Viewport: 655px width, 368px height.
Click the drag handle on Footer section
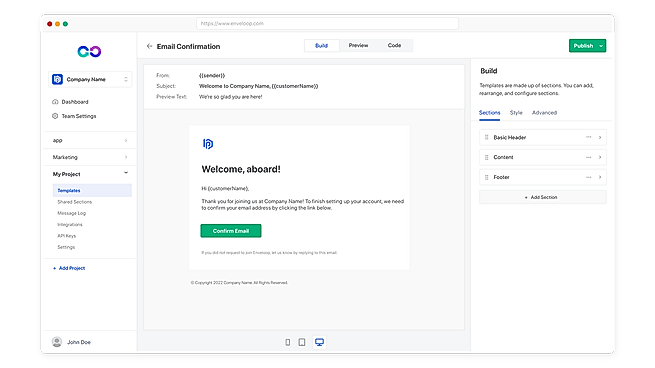pos(486,177)
